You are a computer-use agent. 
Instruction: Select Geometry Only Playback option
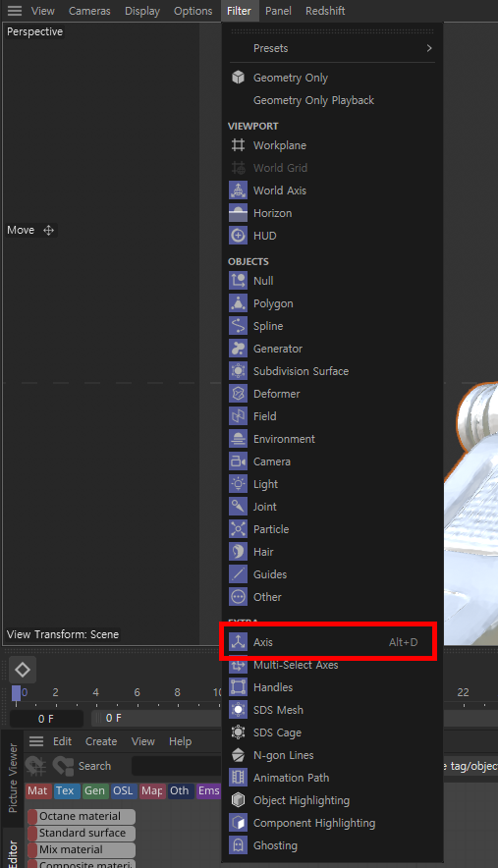[313, 100]
